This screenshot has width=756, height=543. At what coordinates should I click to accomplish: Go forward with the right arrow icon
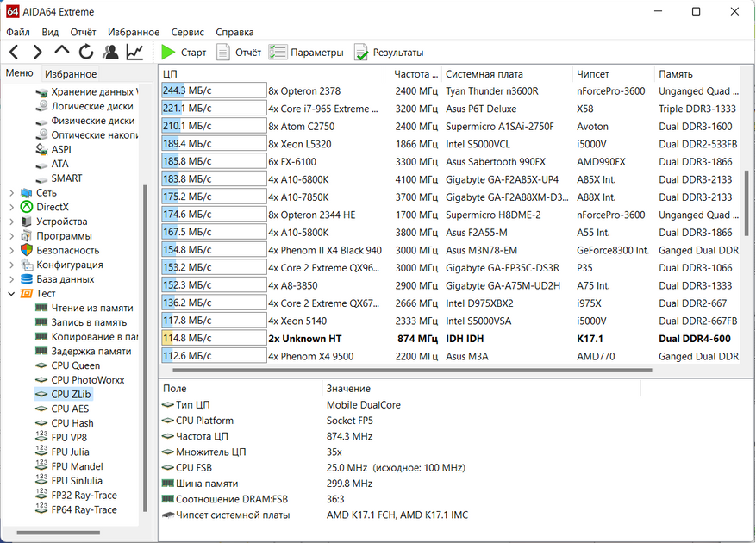point(38,52)
